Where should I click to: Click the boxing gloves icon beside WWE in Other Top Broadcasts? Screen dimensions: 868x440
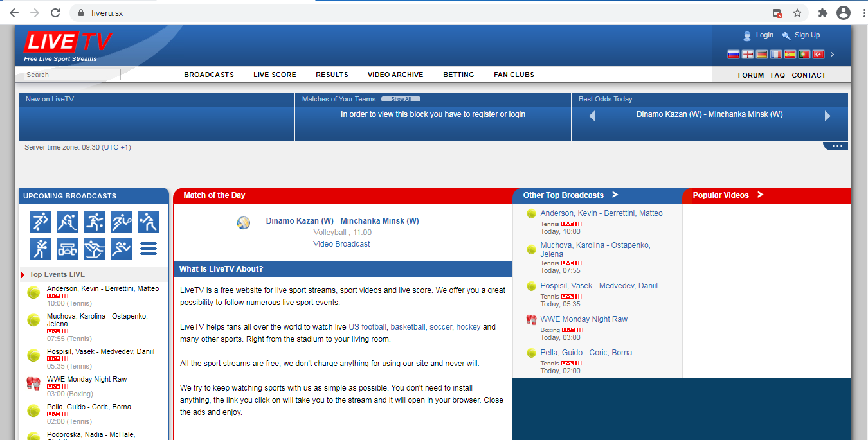(531, 319)
